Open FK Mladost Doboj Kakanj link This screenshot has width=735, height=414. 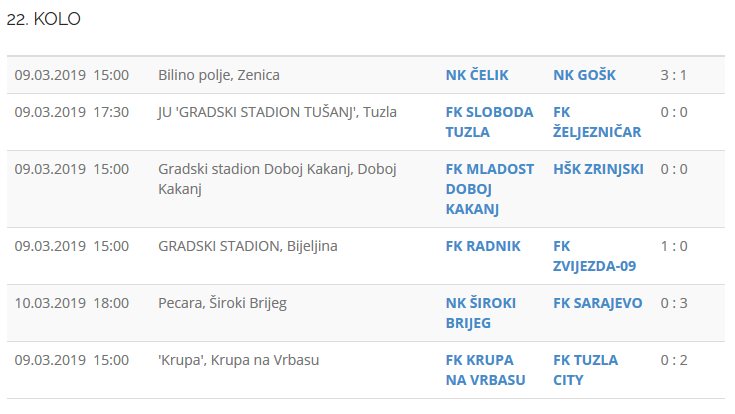(x=489, y=188)
